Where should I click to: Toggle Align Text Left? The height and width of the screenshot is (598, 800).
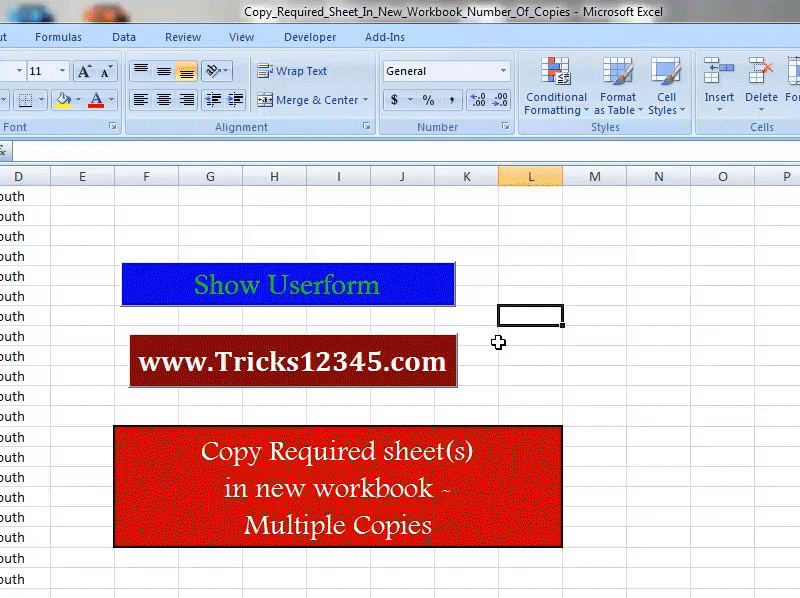(141, 99)
